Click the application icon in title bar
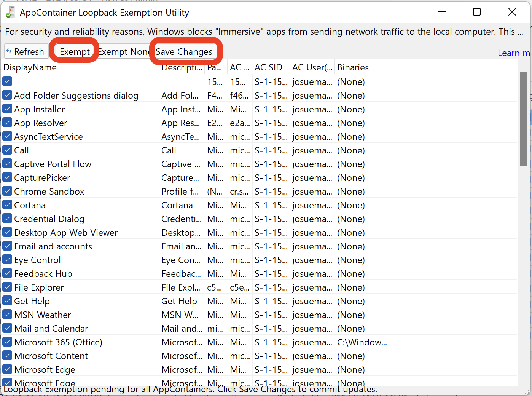The image size is (532, 396). coord(10,13)
